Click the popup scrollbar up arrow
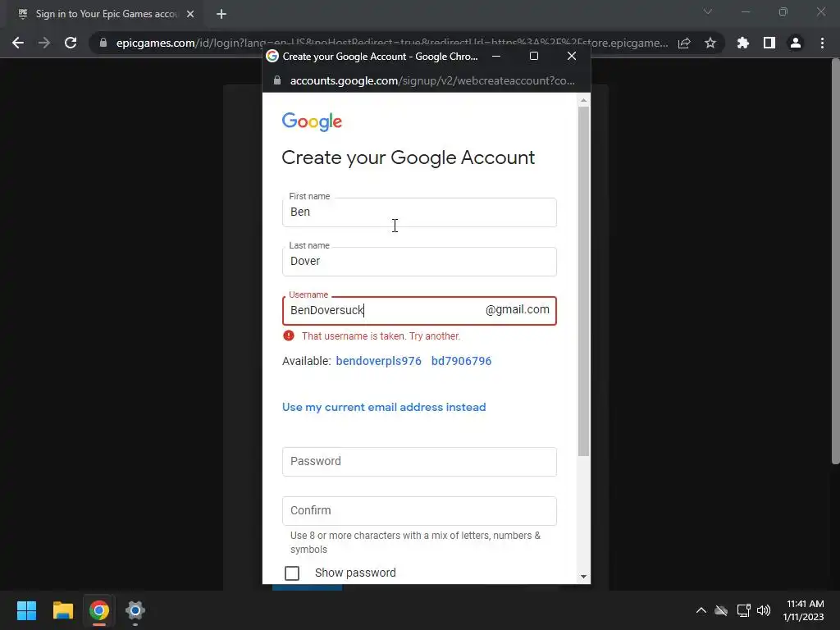840x630 pixels. coord(583,100)
